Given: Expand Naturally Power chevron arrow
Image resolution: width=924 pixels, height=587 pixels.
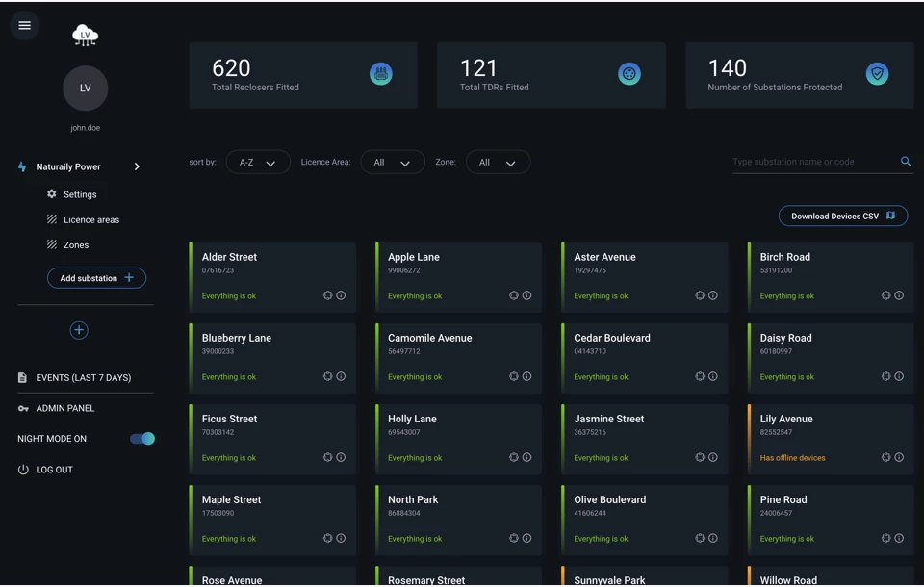Looking at the screenshot, I should tap(137, 166).
